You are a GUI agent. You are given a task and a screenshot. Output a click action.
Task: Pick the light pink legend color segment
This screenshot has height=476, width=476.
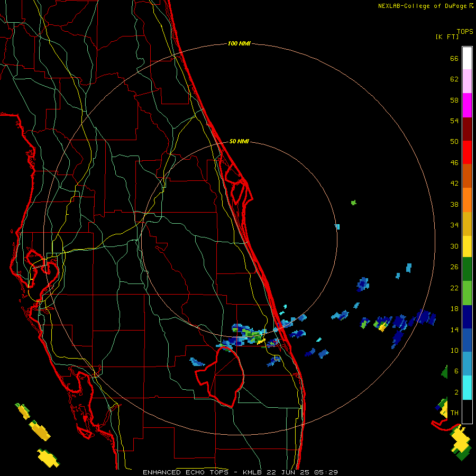pos(467,81)
